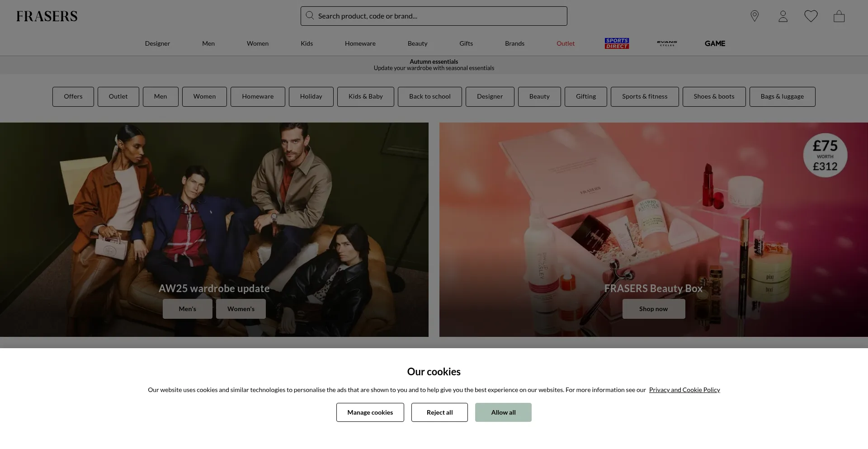This screenshot has height=449, width=868.
Task: Open the Women menu in navigation bar
Action: (258, 43)
